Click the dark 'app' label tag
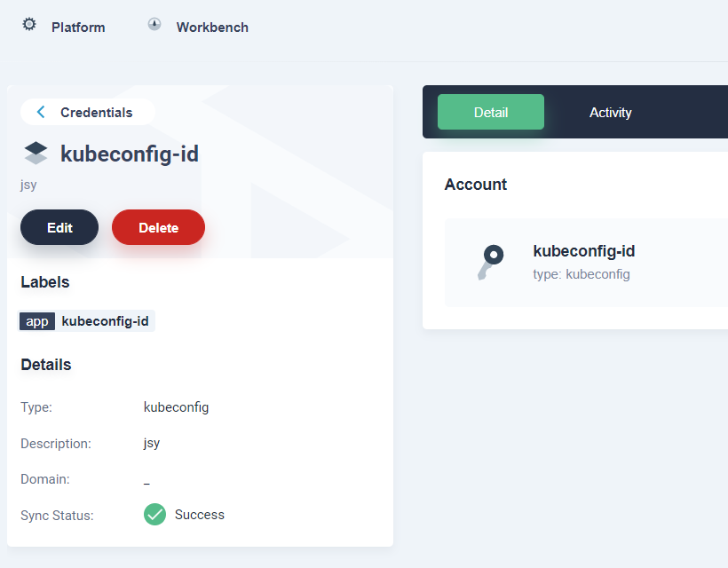The width and height of the screenshot is (728, 568). point(36,321)
